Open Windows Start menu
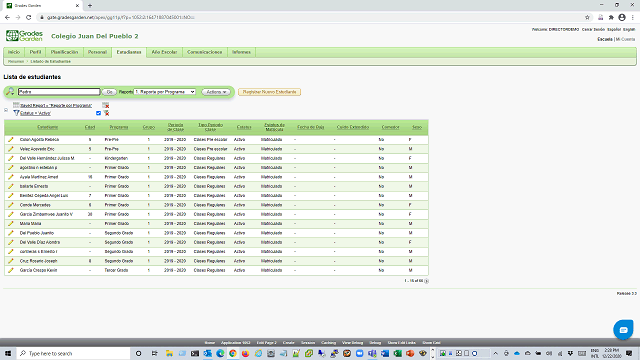The image size is (640, 360). 8,353
